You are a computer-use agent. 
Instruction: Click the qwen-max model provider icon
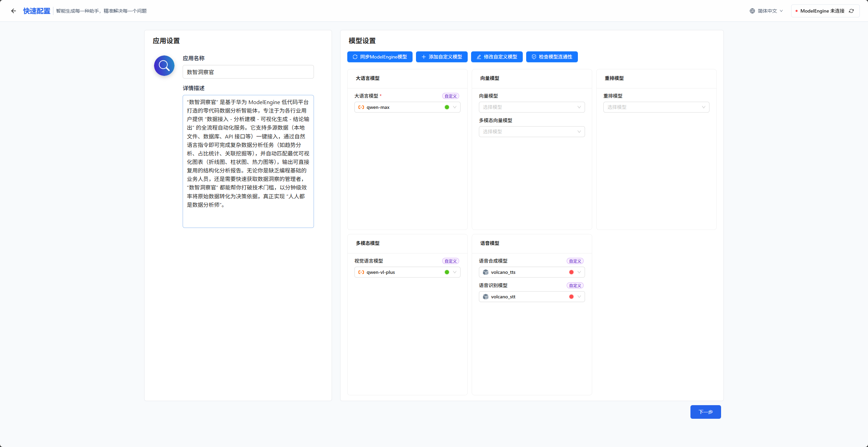(x=361, y=107)
